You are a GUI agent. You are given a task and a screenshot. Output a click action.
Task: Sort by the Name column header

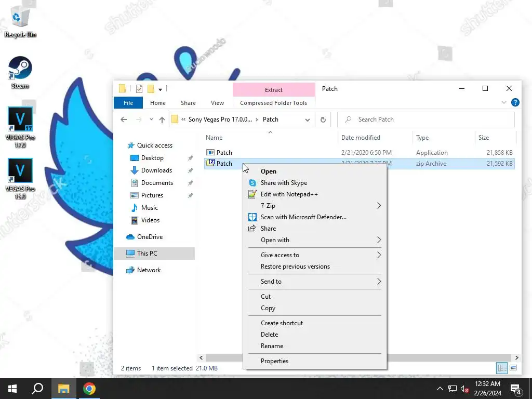tap(214, 137)
